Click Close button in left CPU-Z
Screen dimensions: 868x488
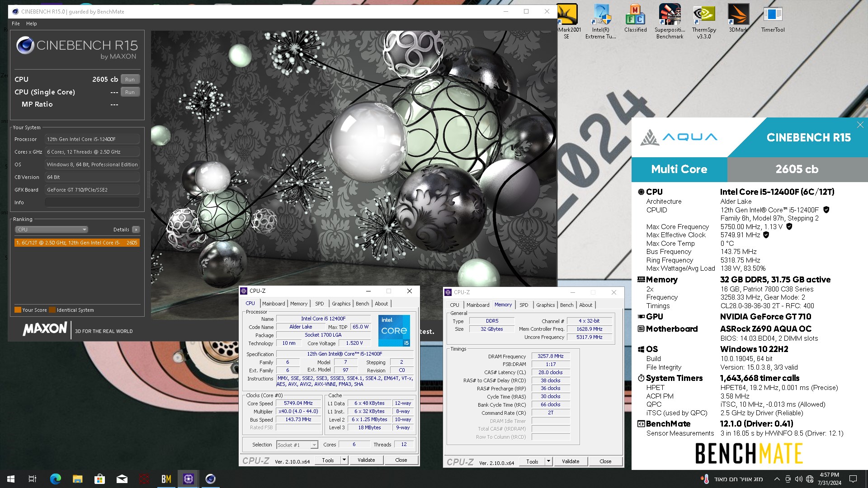(x=401, y=460)
